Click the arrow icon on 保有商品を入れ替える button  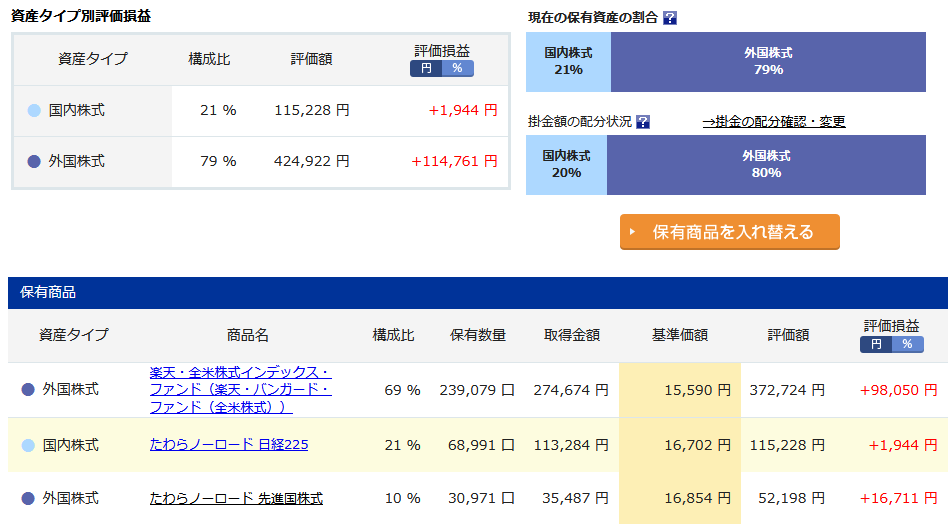[633, 231]
